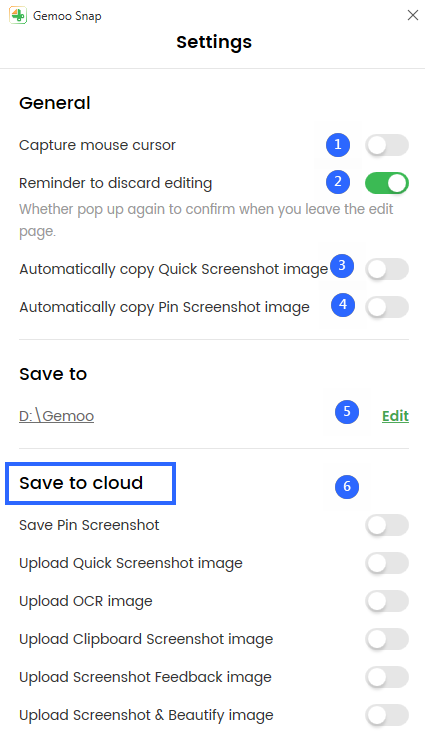Click the Gemoo Snap app logo icon
This screenshot has height=754, width=425.
[18, 15]
